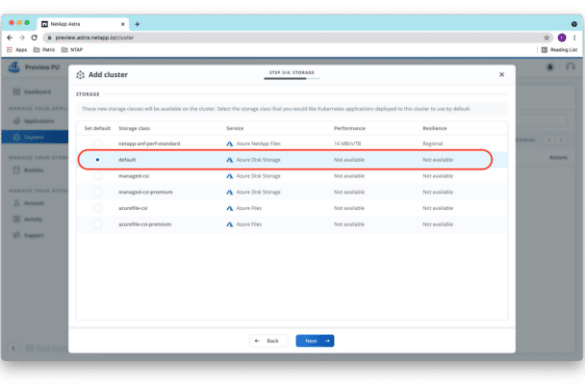Go Back to the previous step
This screenshot has width=585, height=390.
269,341
